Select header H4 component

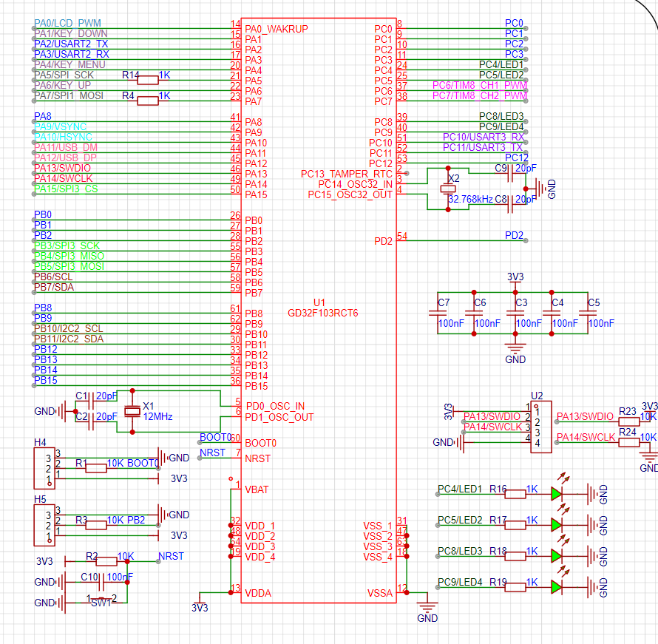coord(44,468)
